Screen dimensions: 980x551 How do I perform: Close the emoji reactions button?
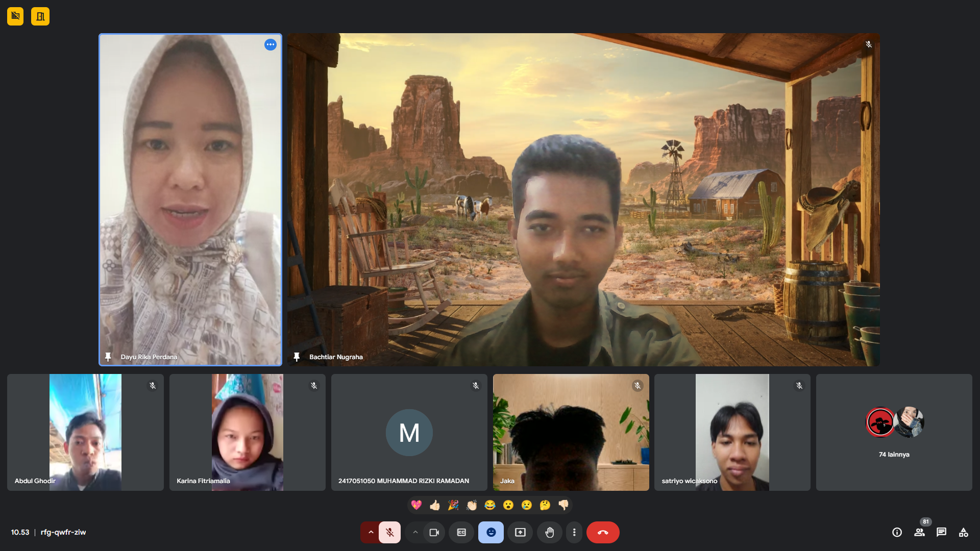(x=491, y=532)
